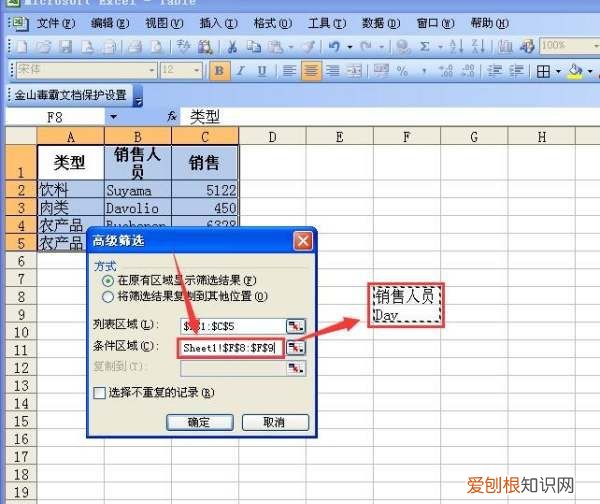
Task: Open the 工具(T) menu
Action: tap(327, 23)
